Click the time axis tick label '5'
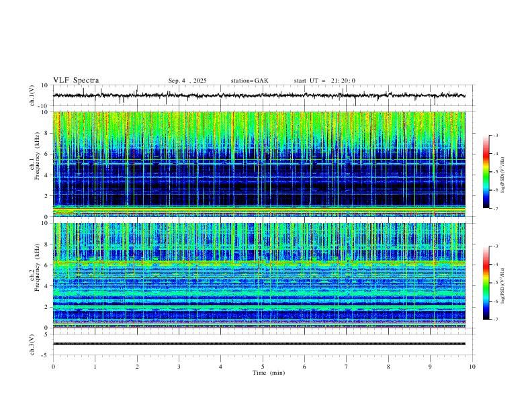 click(263, 367)
